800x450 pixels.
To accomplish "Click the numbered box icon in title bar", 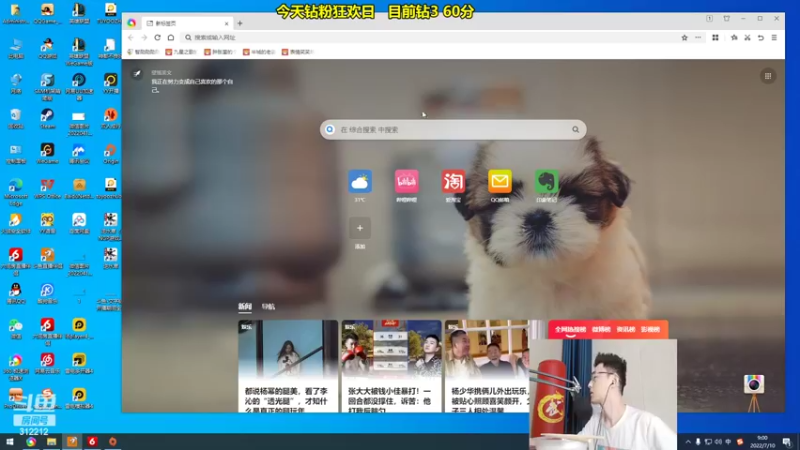I will pos(710,18).
